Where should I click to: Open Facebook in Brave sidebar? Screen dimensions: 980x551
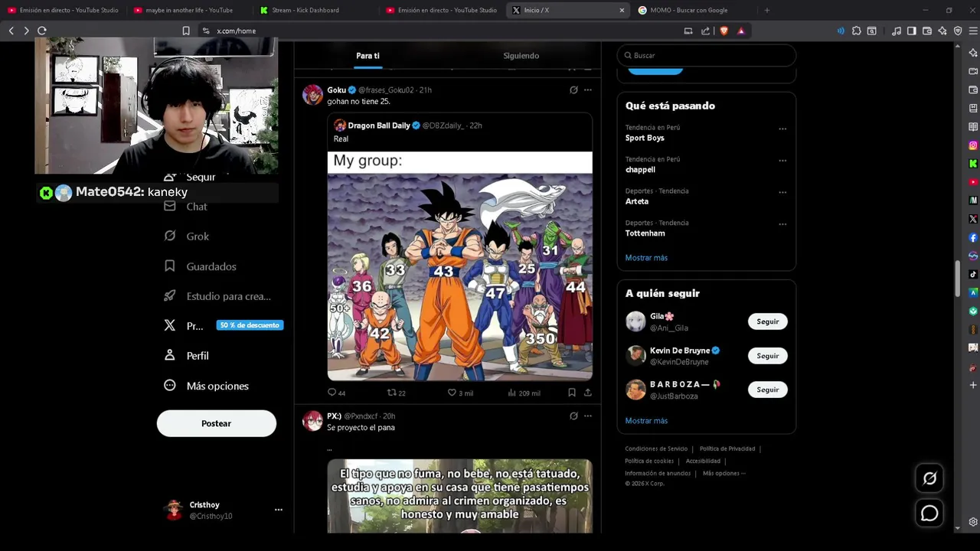click(973, 237)
